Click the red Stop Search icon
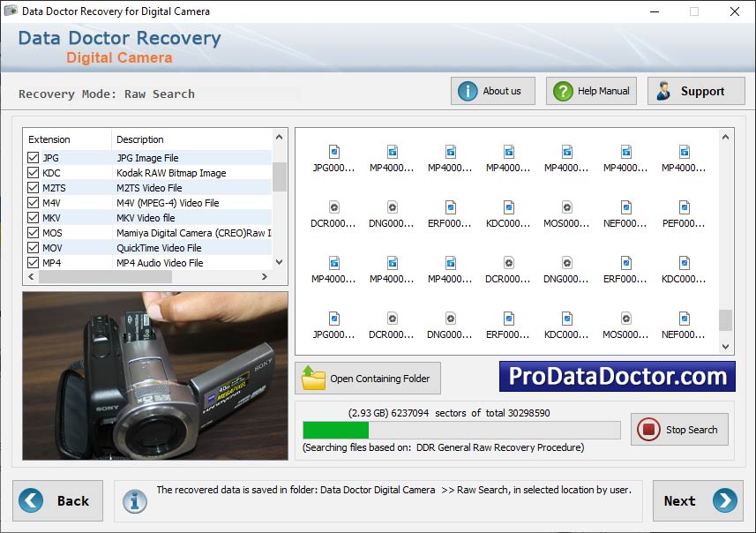The width and height of the screenshot is (756, 533). click(x=648, y=430)
